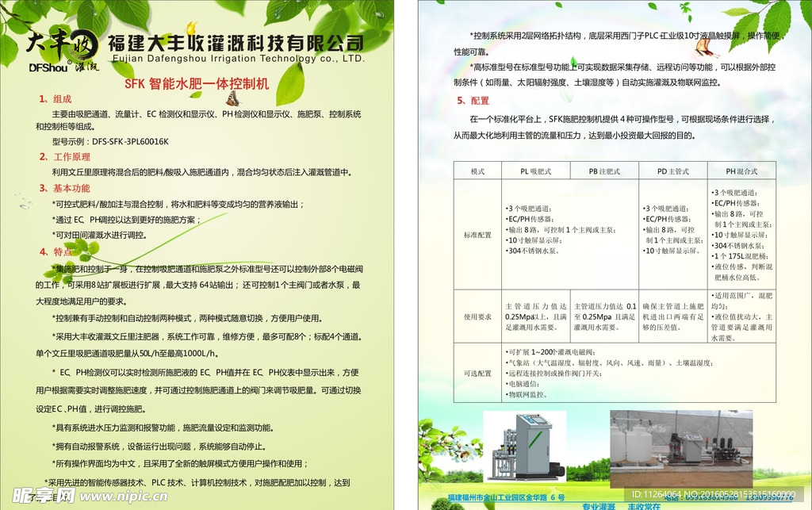Screen dimensions: 812x510
Task: Click the bullet *通过 EC、PH调控以达到更好的施肥方案
Action: 126,220
